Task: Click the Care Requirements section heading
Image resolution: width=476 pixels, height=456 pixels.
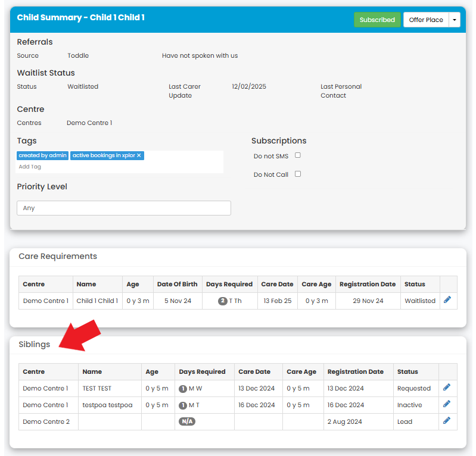Action: tap(58, 256)
